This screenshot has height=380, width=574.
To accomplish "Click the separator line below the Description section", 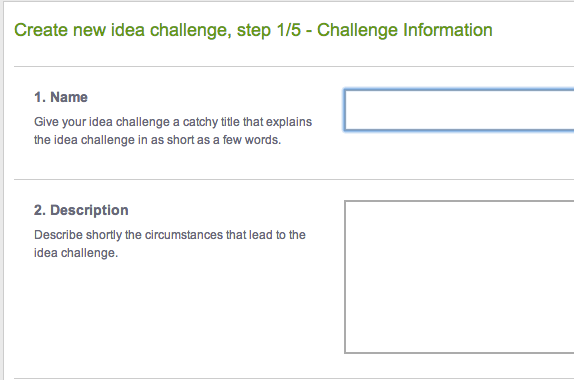I will (294, 378).
